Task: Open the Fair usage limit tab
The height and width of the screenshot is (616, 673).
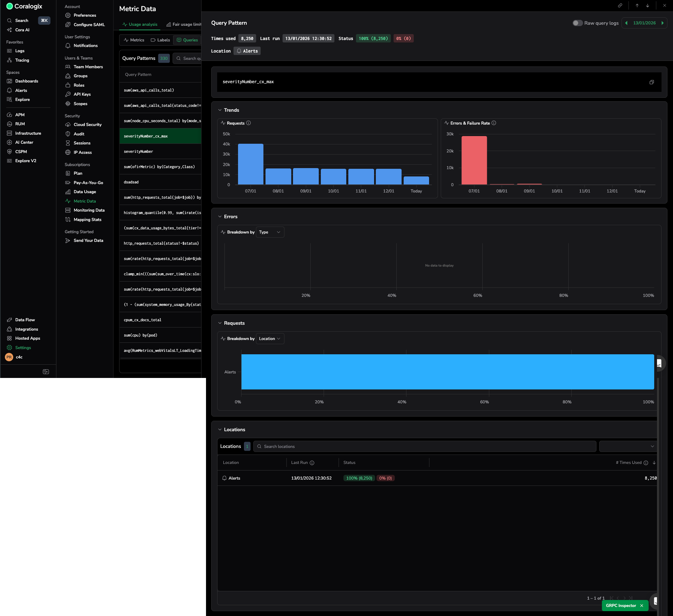Action: tap(184, 24)
